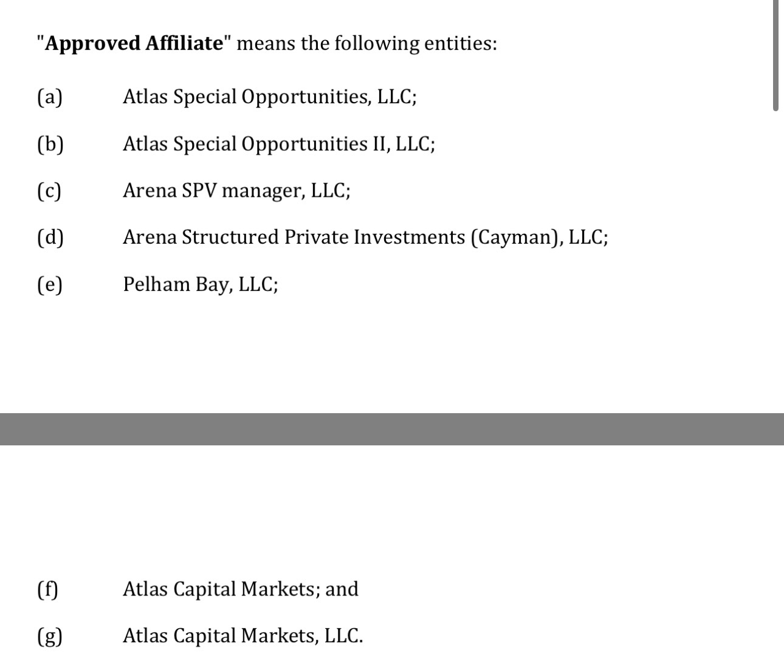Click the phrase "means the following entities:"
Viewport: 784px width, 672px height.
(x=366, y=44)
